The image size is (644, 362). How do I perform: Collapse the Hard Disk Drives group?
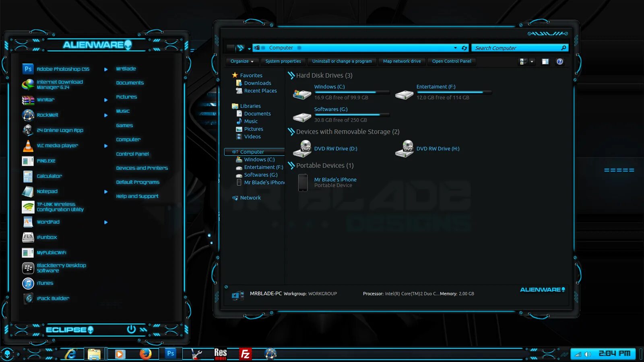[291, 75]
